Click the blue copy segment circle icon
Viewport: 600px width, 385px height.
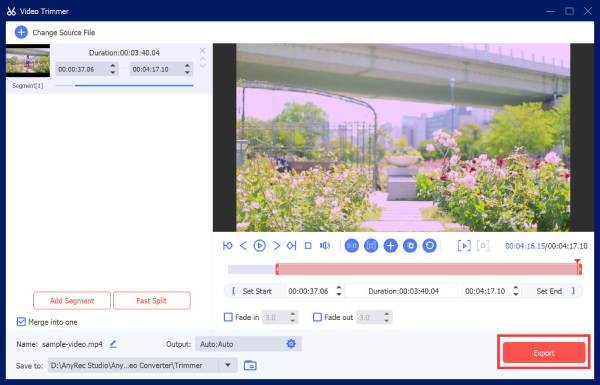pyautogui.click(x=410, y=246)
